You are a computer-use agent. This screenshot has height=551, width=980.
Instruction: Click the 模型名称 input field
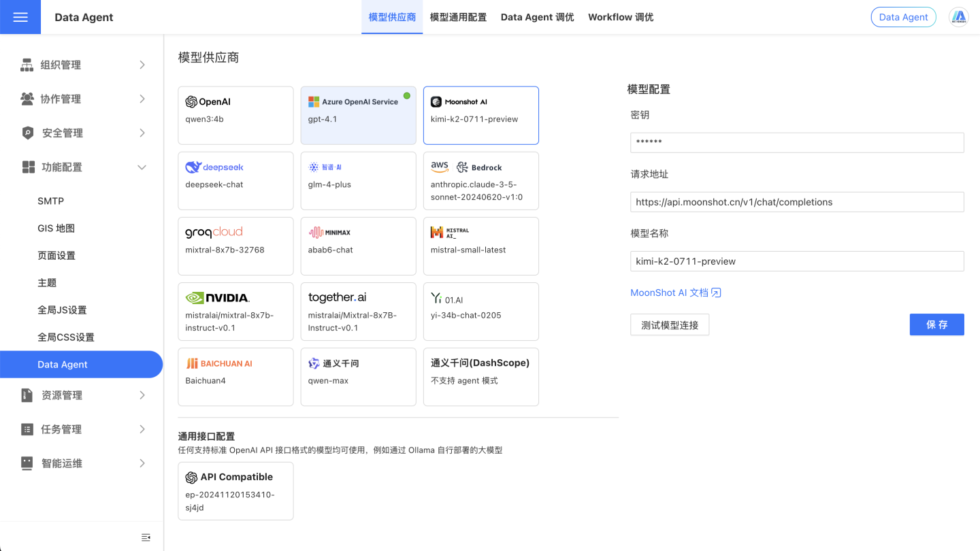(x=796, y=261)
